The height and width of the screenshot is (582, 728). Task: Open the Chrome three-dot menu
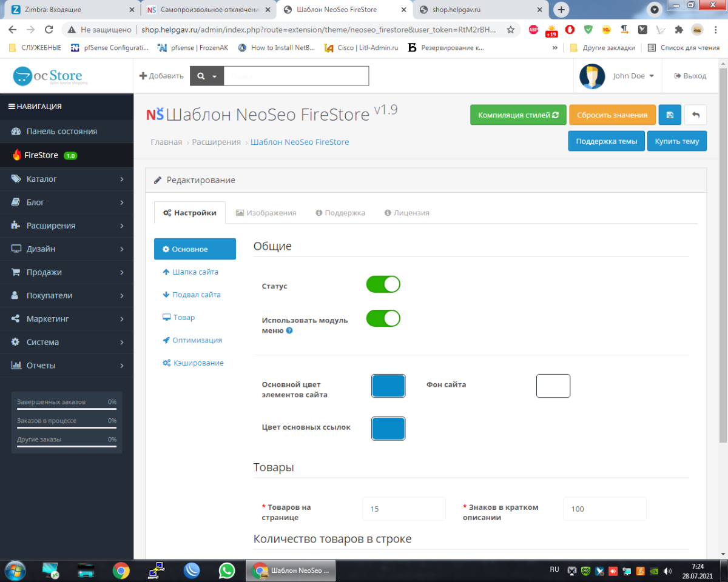[716, 29]
